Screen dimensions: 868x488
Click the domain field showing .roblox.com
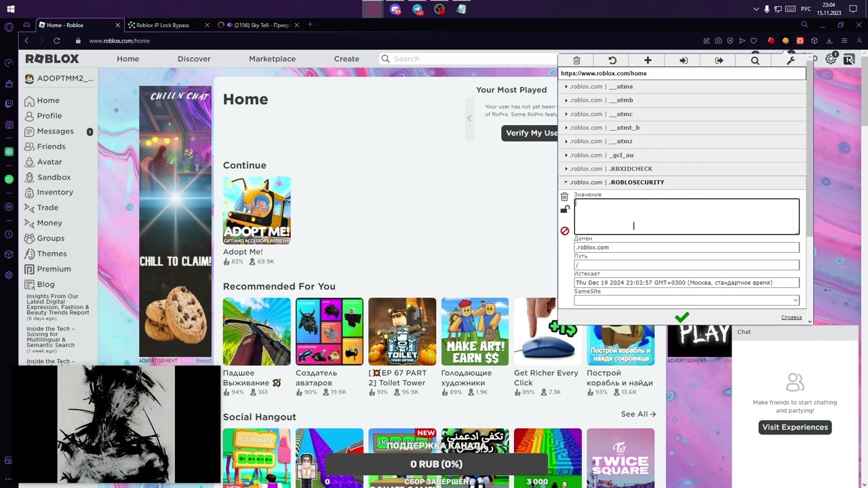pyautogui.click(x=686, y=247)
